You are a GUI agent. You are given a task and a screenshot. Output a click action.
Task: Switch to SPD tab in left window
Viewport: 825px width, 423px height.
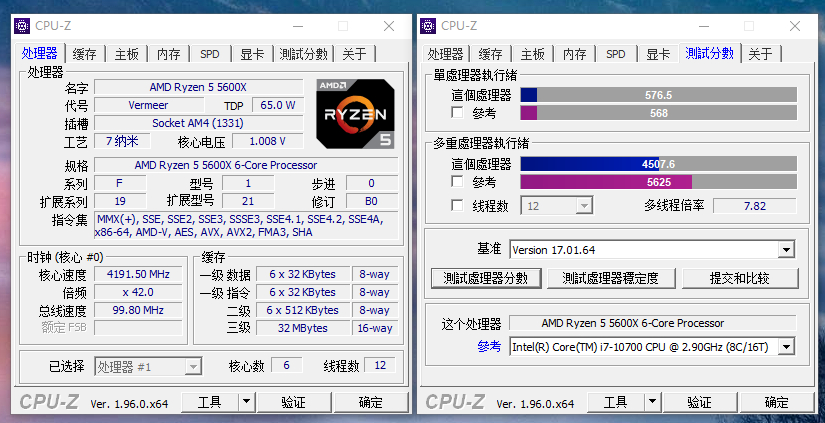(210, 54)
